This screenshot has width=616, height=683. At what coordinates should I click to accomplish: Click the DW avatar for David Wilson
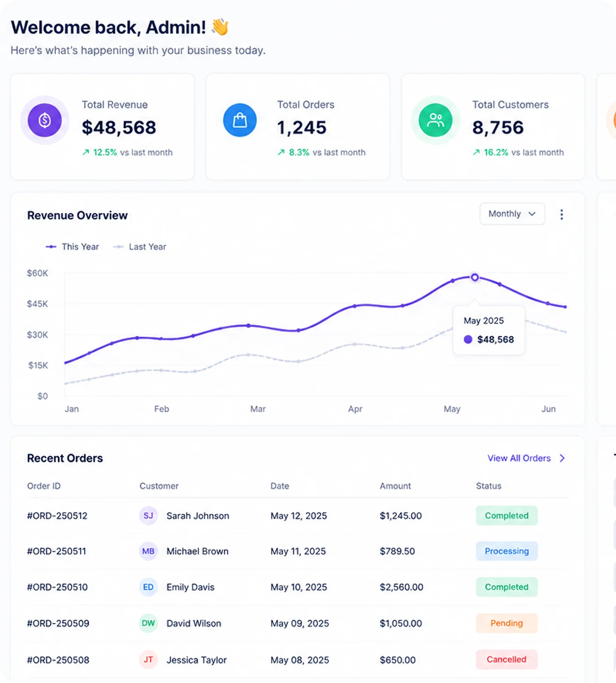148,623
